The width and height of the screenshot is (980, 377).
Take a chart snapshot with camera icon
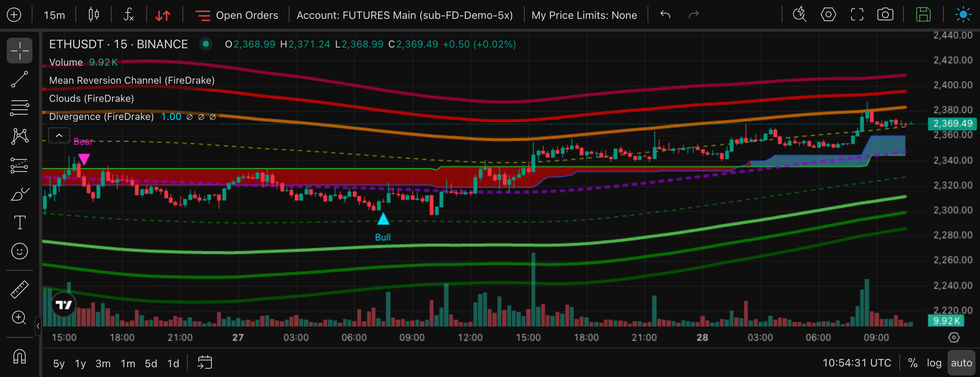(x=885, y=15)
